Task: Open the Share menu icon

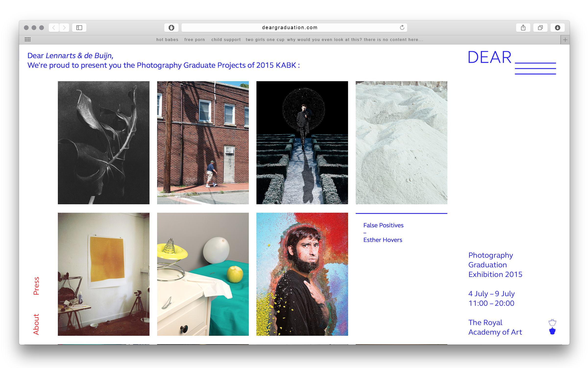Action: (x=523, y=27)
